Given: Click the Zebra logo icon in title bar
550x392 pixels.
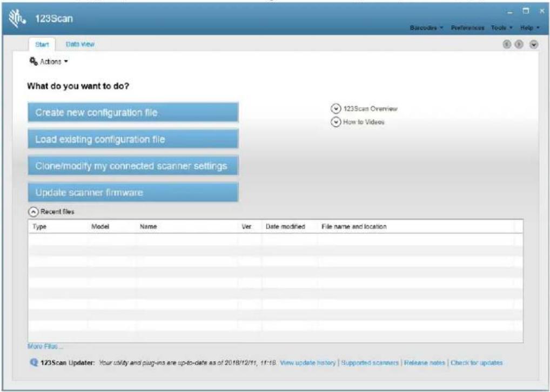Looking at the screenshot, I should (x=17, y=18).
